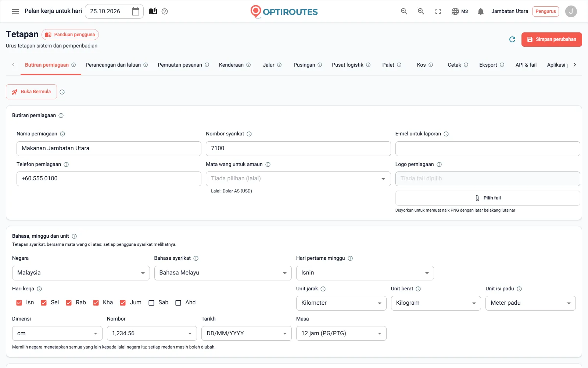Show info icon for Hari kerja
Viewport: 588px width, 368px height.
[x=39, y=289]
